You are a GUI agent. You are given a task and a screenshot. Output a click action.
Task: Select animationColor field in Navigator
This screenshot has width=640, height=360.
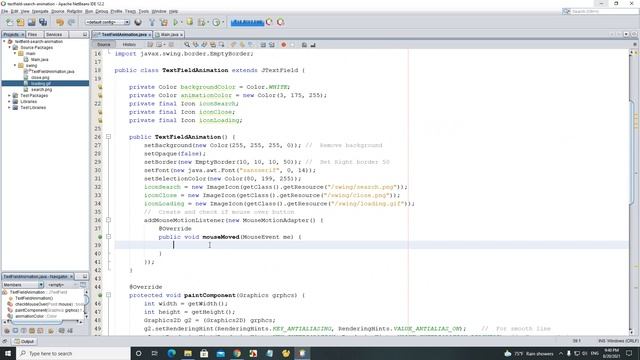point(33,316)
